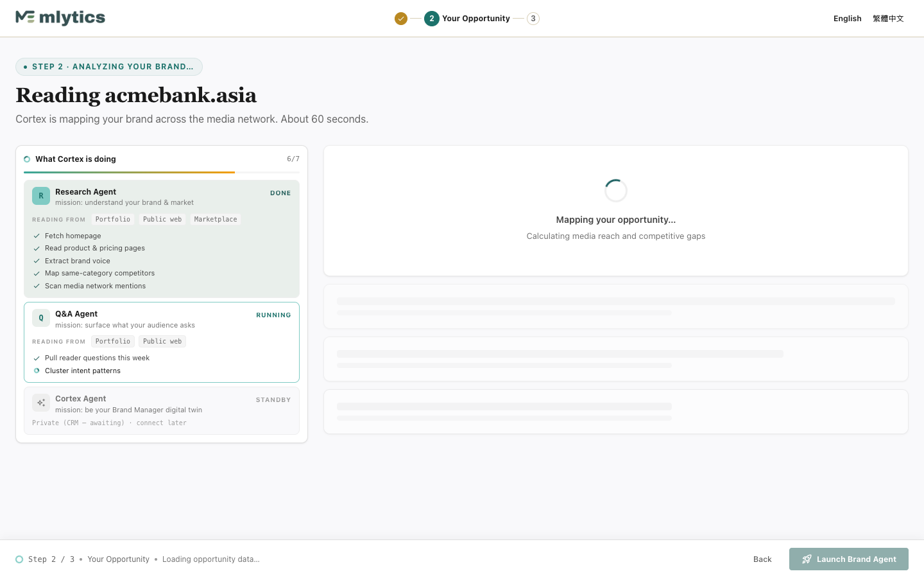Click the Q&A Agent Q avatar icon
Viewport: 924px width, 578px height.
coord(41,318)
